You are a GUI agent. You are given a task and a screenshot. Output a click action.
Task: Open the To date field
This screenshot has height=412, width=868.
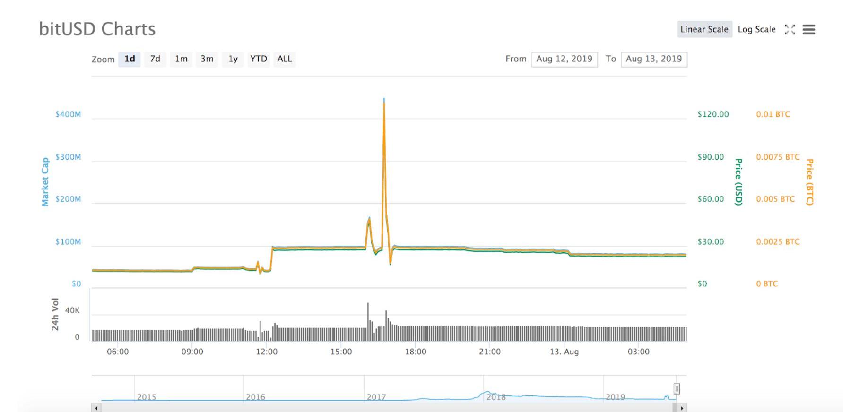[653, 59]
